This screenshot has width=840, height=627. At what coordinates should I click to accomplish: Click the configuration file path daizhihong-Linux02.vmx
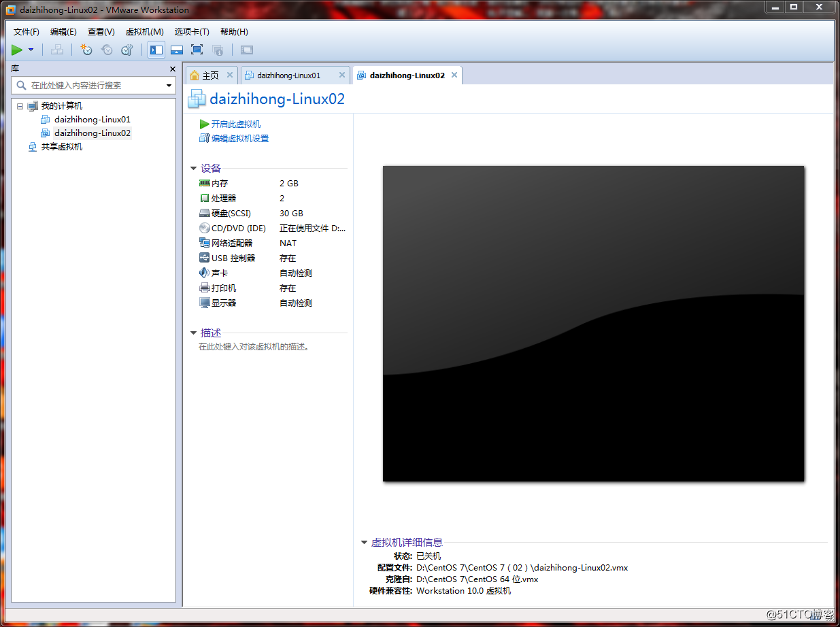pos(522,568)
